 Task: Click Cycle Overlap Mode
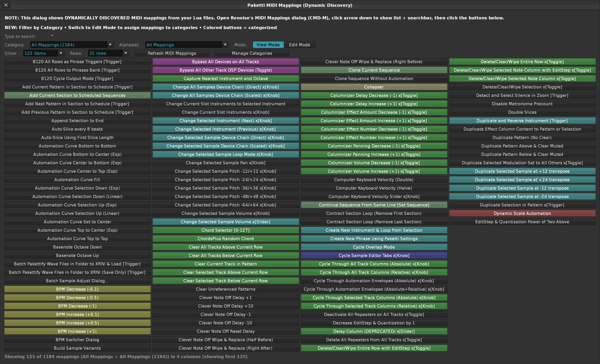[x=374, y=247]
